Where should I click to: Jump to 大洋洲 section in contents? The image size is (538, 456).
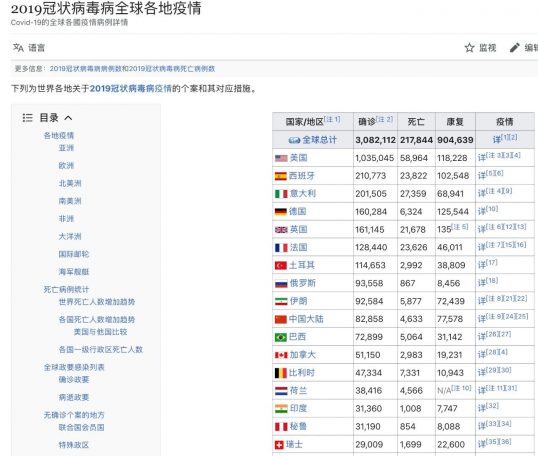click(x=70, y=236)
